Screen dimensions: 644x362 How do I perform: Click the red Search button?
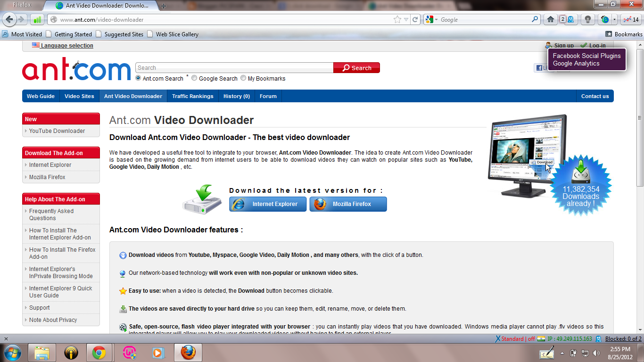pyautogui.click(x=356, y=68)
